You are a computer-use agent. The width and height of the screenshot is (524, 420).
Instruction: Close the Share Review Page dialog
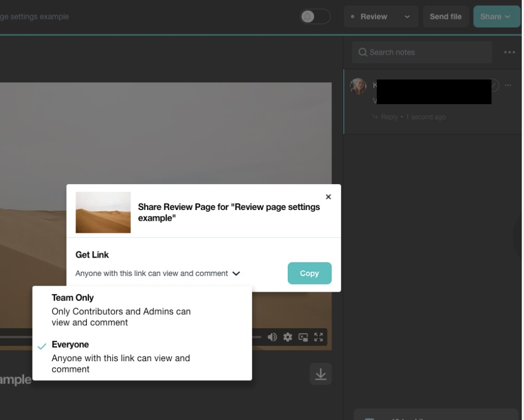tap(329, 197)
